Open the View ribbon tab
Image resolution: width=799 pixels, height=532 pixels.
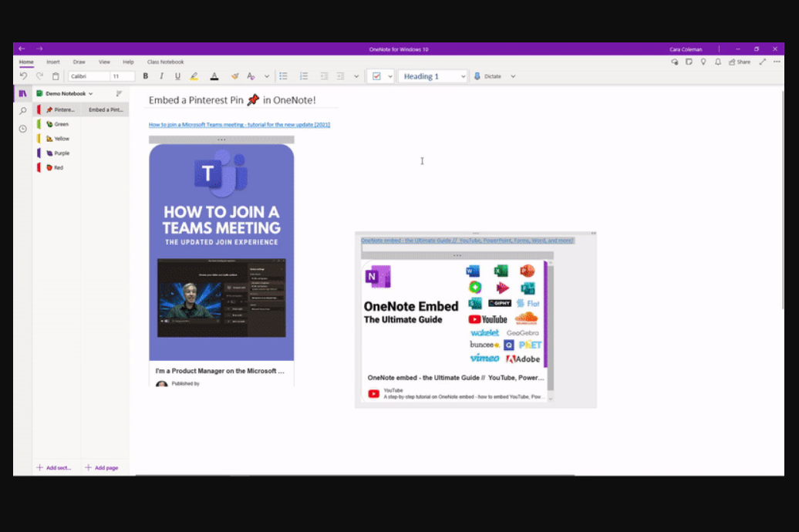pyautogui.click(x=104, y=62)
